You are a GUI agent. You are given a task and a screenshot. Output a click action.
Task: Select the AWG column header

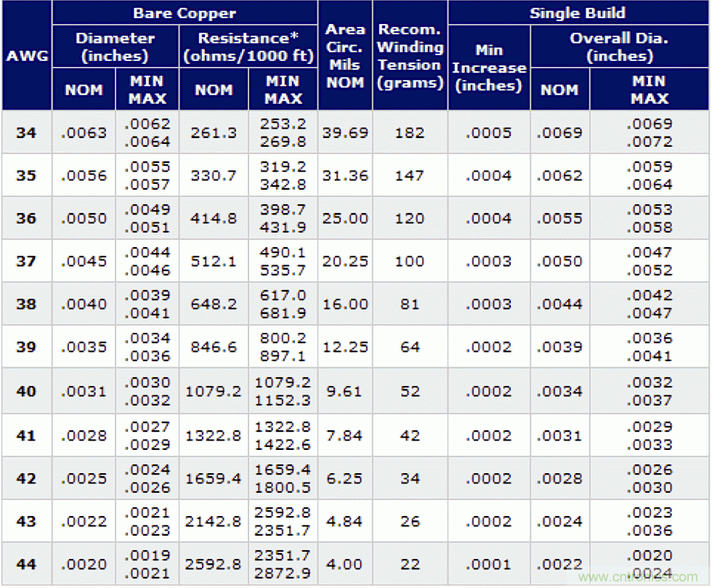(x=26, y=56)
